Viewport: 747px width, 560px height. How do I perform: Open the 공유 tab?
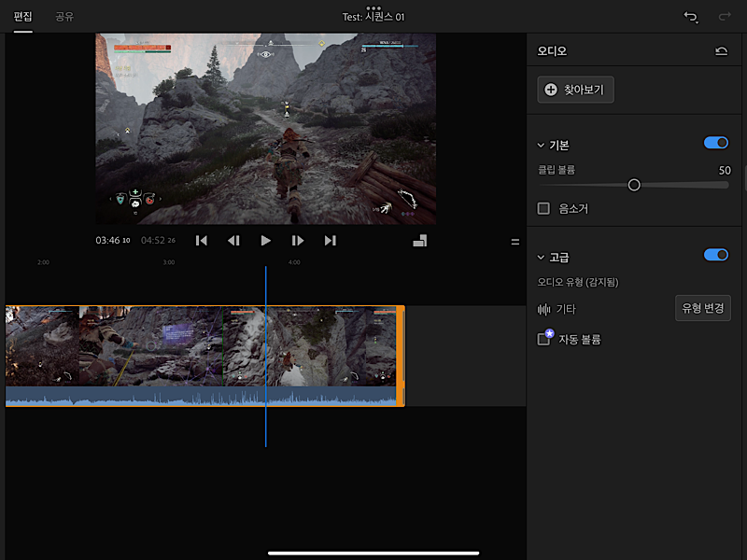[64, 17]
